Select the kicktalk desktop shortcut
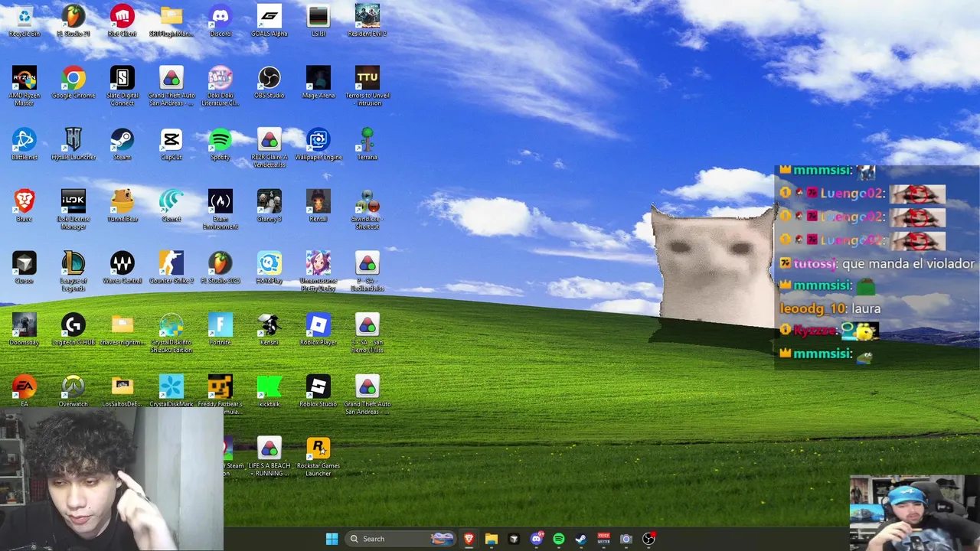 coord(269,392)
